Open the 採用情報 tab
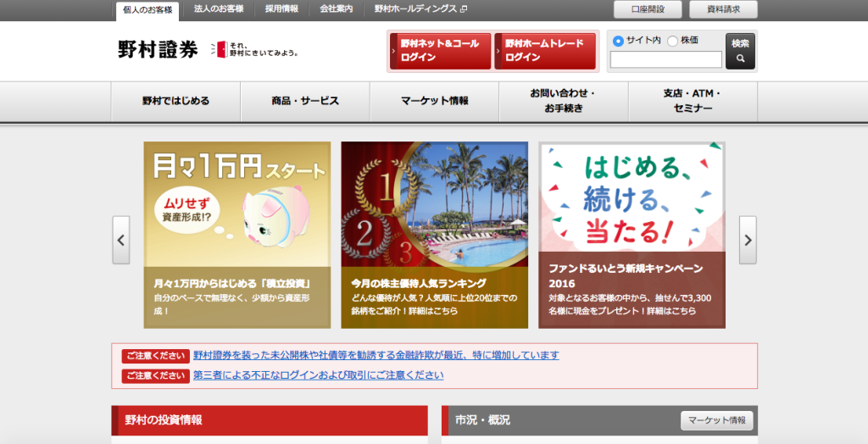The width and height of the screenshot is (868, 444). [281, 9]
